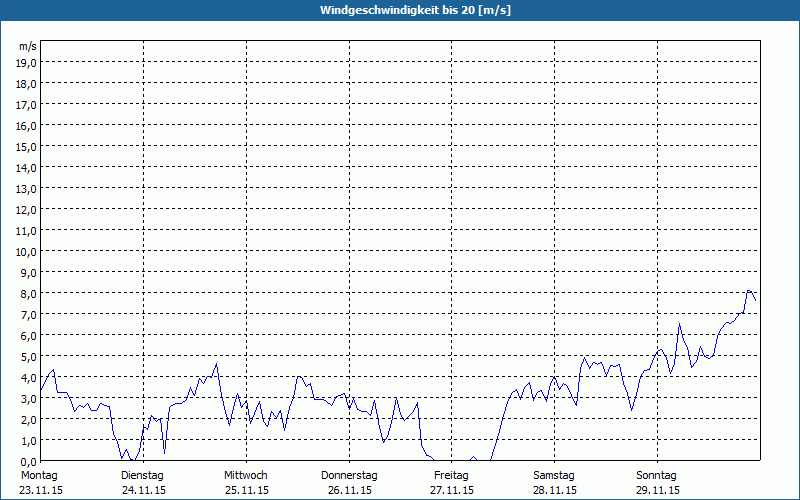Image resolution: width=800 pixels, height=500 pixels.
Task: Click the 19,0 axis value
Action: click(x=27, y=63)
